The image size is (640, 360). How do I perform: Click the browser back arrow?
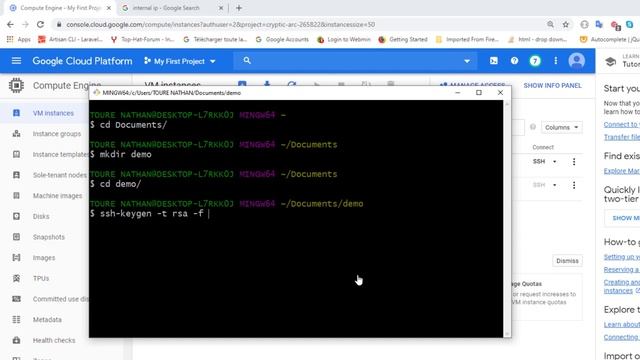point(10,24)
